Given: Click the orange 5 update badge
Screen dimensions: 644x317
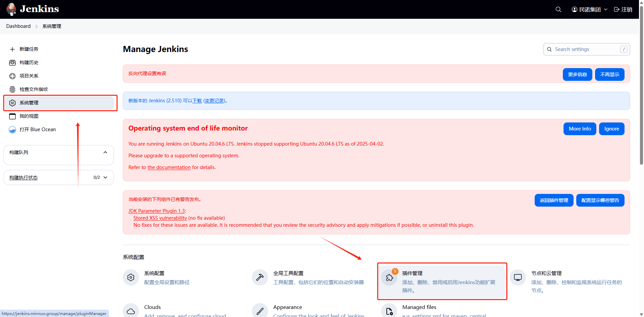Looking at the screenshot, I should [x=395, y=271].
